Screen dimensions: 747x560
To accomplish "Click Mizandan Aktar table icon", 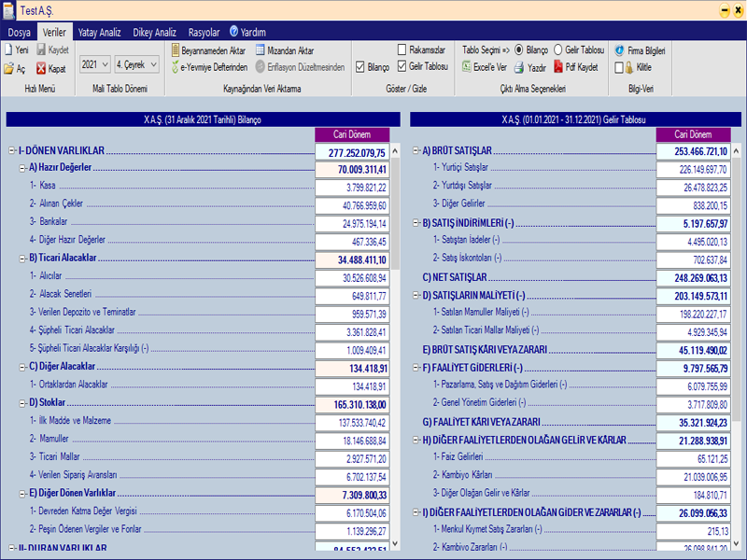I will pyautogui.click(x=261, y=50).
